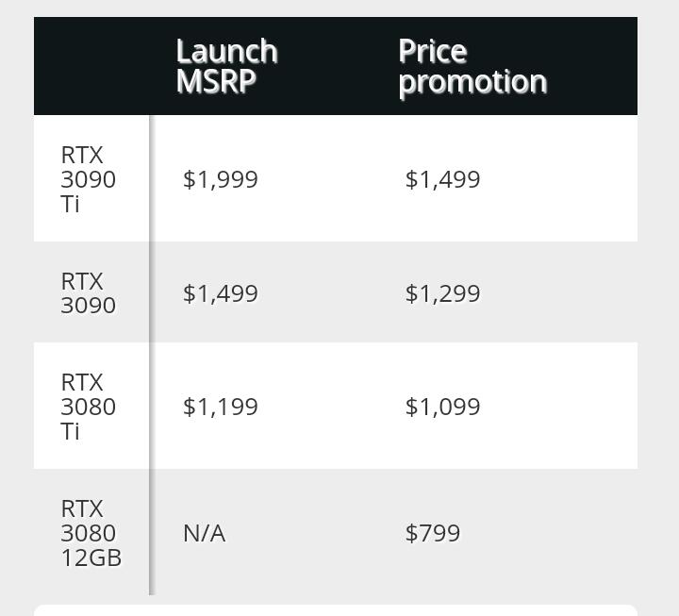The image size is (679, 616).
Task: Click the $1,299 promotion price
Action: (442, 293)
